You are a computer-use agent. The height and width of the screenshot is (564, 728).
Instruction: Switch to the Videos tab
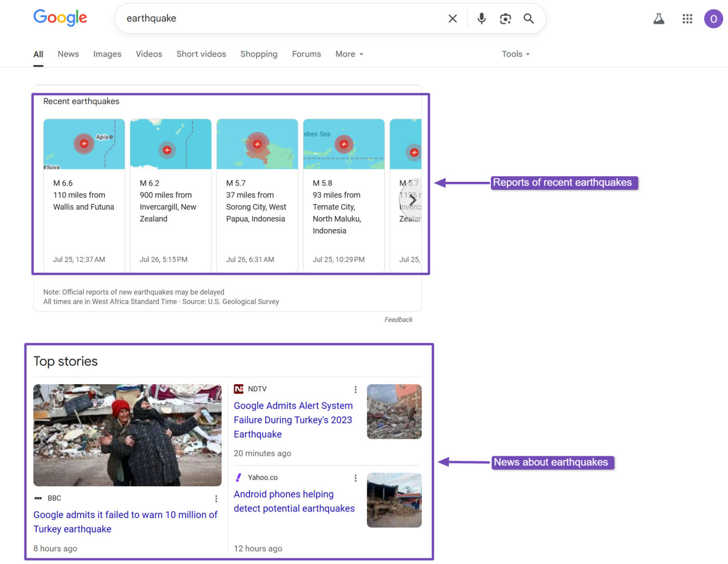[149, 54]
